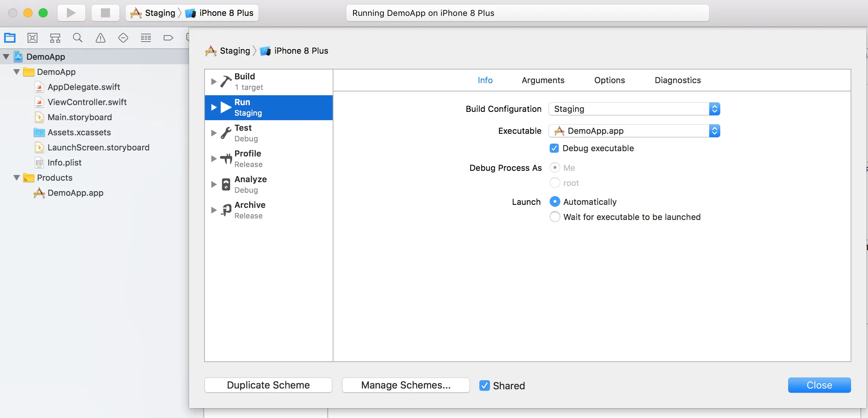The height and width of the screenshot is (418, 868).
Task: Show the Symbol navigator hierarchy icon
Action: (x=55, y=38)
